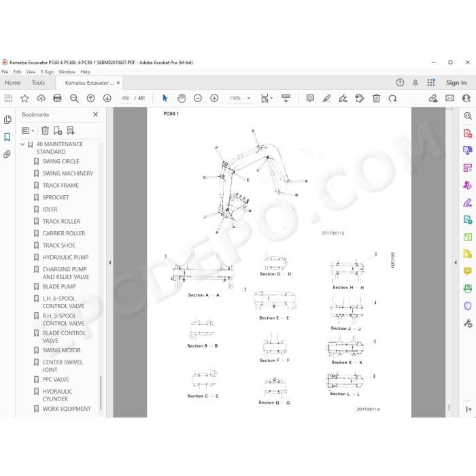Open the SWING MOTOR bookmark
Image resolution: width=476 pixels, height=476 pixels.
pos(61,350)
